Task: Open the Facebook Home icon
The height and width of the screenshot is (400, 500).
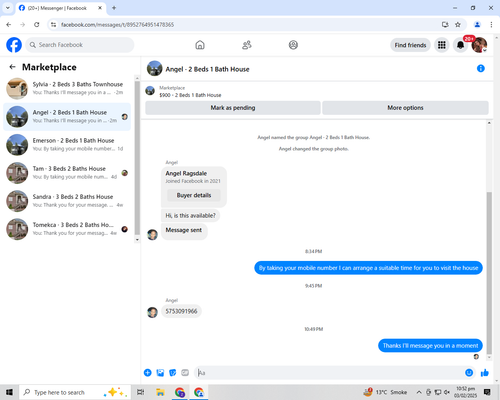Action: point(200,45)
